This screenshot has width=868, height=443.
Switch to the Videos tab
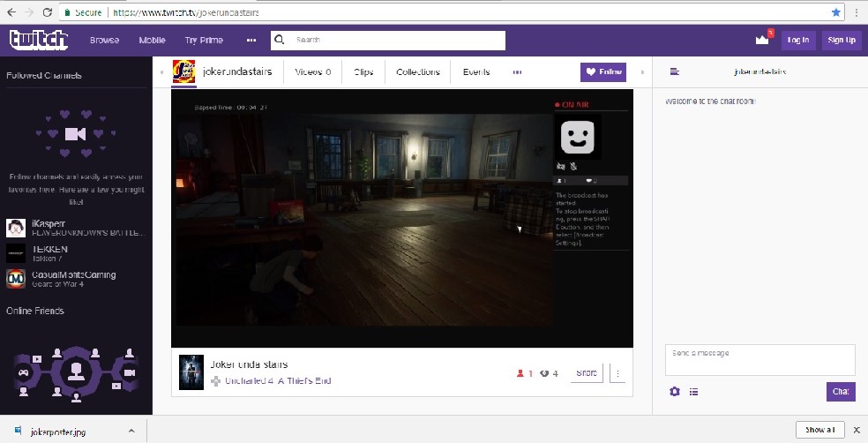click(313, 72)
